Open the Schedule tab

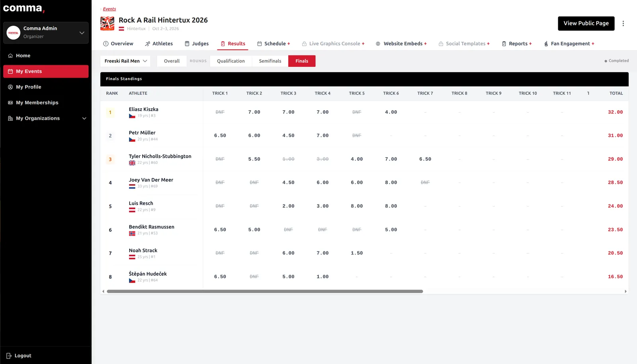[274, 44]
